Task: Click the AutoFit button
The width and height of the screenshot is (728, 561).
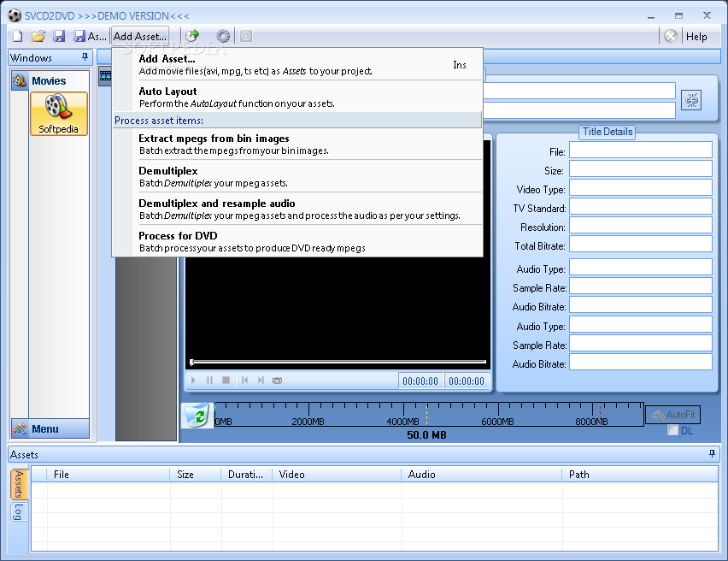Action: [x=672, y=414]
